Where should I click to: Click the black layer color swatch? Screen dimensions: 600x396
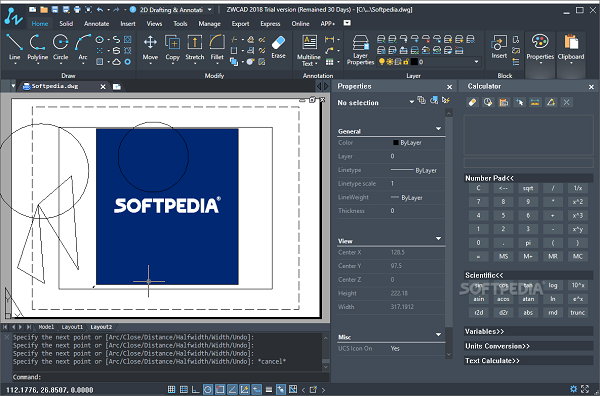coord(414,62)
